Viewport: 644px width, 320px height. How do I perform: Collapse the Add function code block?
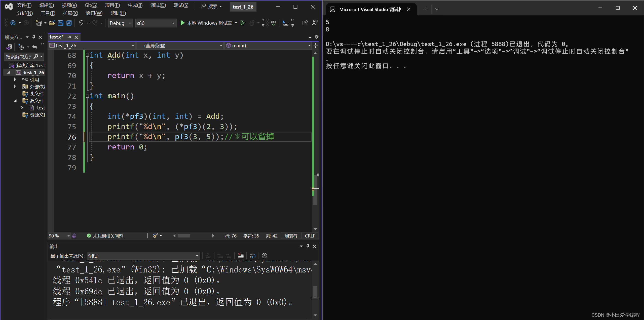87,55
